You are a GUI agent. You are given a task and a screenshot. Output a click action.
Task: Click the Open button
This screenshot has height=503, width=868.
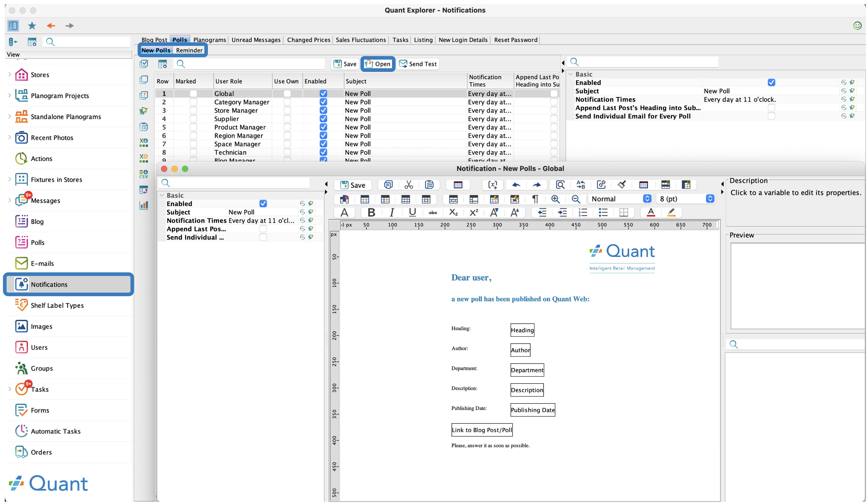pyautogui.click(x=377, y=64)
